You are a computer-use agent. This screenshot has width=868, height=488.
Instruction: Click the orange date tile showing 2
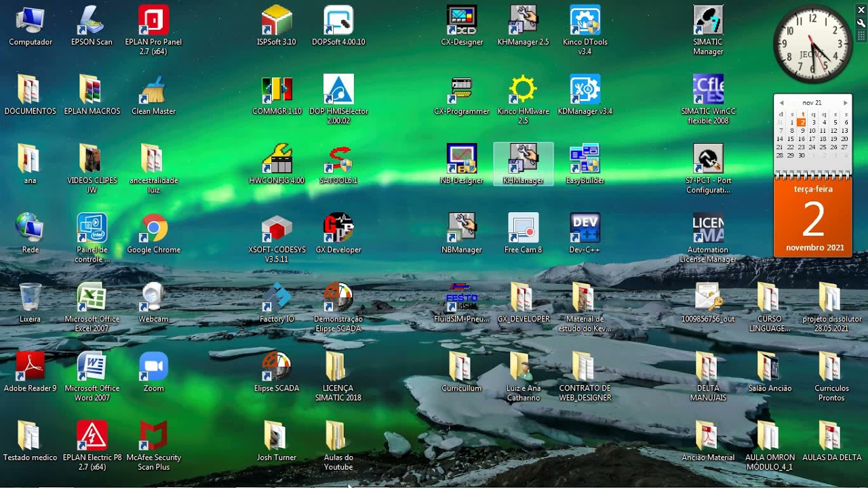[x=813, y=218]
